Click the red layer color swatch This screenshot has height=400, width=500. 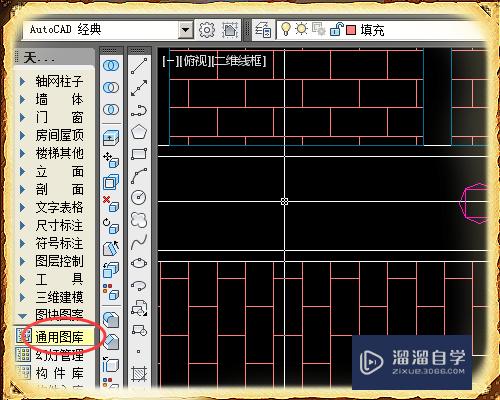pos(351,30)
